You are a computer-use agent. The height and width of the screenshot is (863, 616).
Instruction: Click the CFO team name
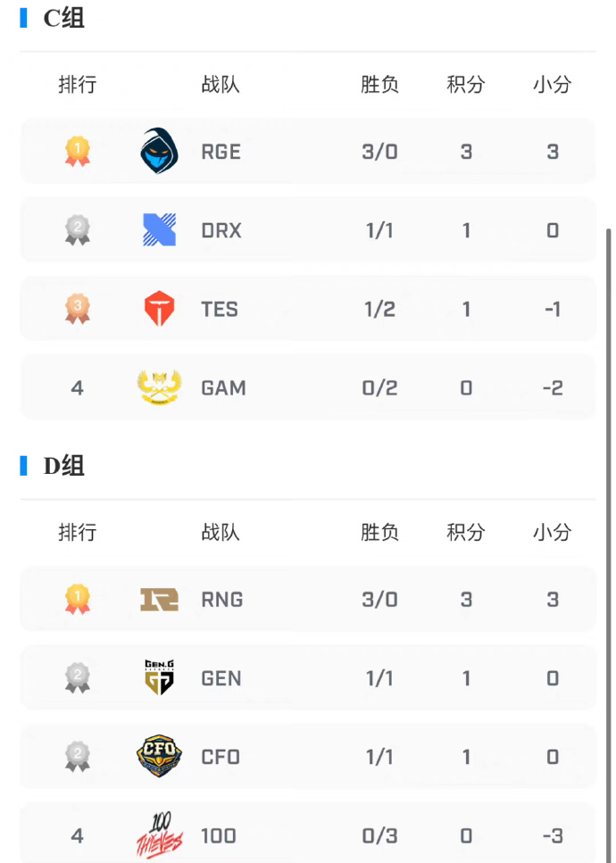(221, 757)
